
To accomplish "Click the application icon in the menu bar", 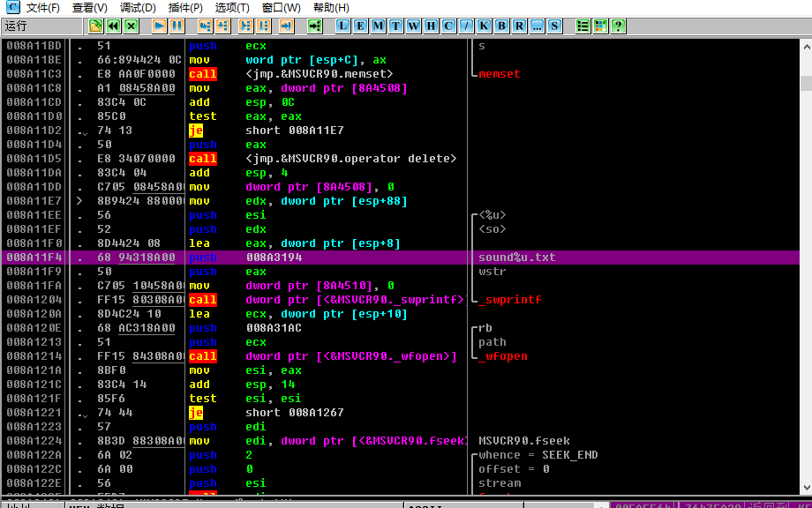I will tap(12, 7).
